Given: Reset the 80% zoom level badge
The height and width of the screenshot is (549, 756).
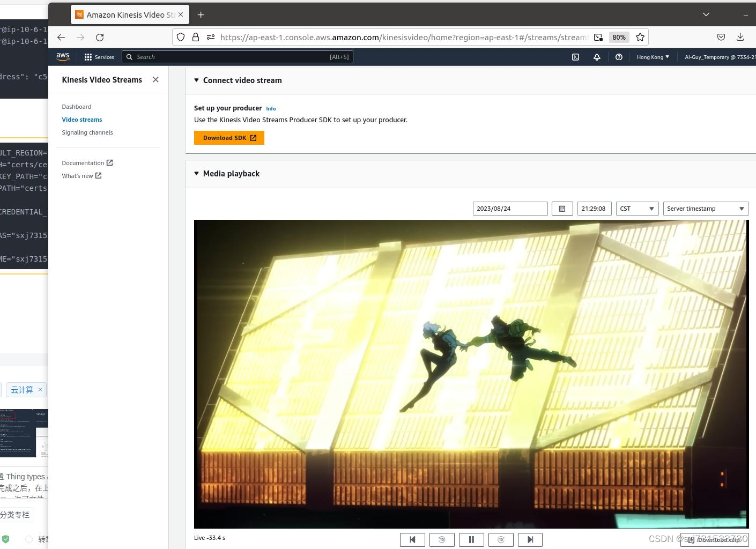Looking at the screenshot, I should (x=619, y=37).
